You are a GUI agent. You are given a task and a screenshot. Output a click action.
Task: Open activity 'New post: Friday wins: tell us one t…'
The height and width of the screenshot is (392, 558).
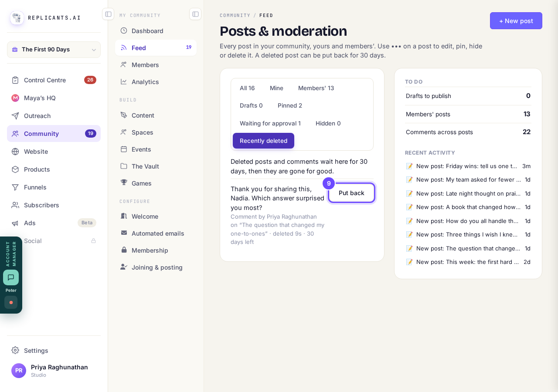[x=468, y=166]
